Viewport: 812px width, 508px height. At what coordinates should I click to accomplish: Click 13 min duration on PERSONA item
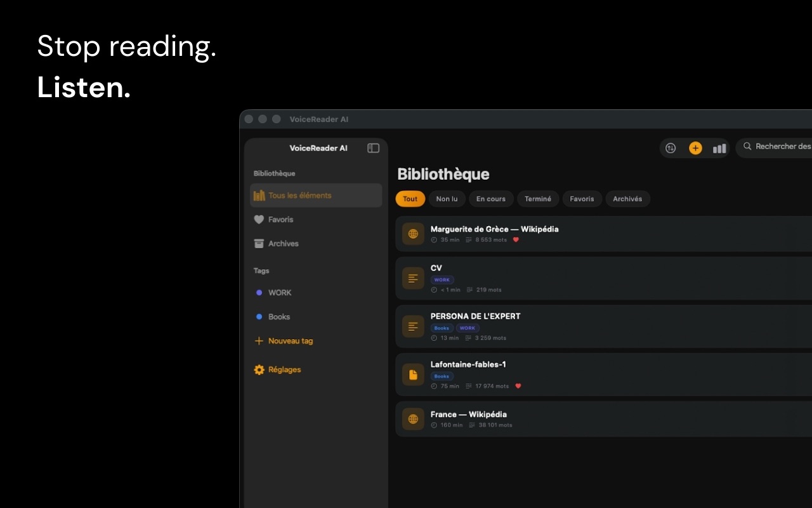click(449, 338)
